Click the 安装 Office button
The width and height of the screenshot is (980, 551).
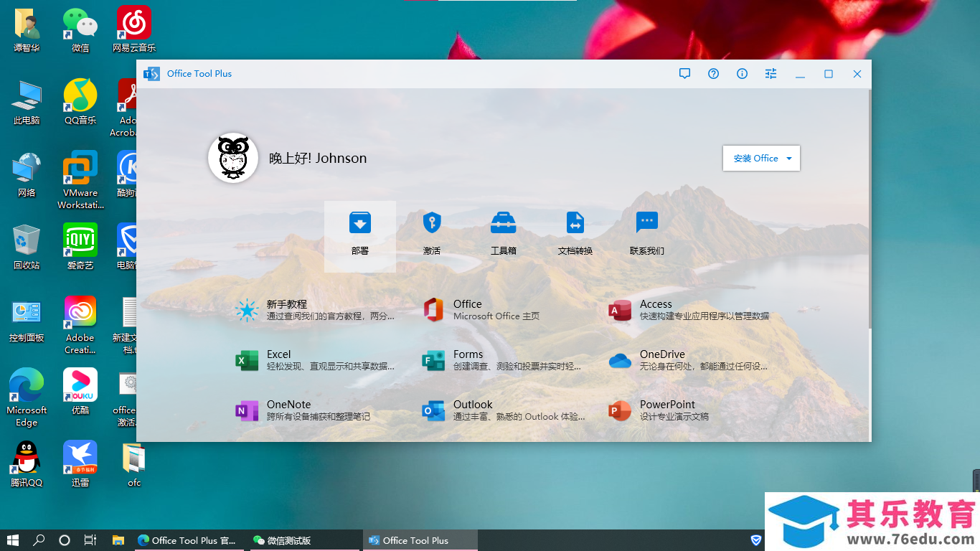[761, 159]
